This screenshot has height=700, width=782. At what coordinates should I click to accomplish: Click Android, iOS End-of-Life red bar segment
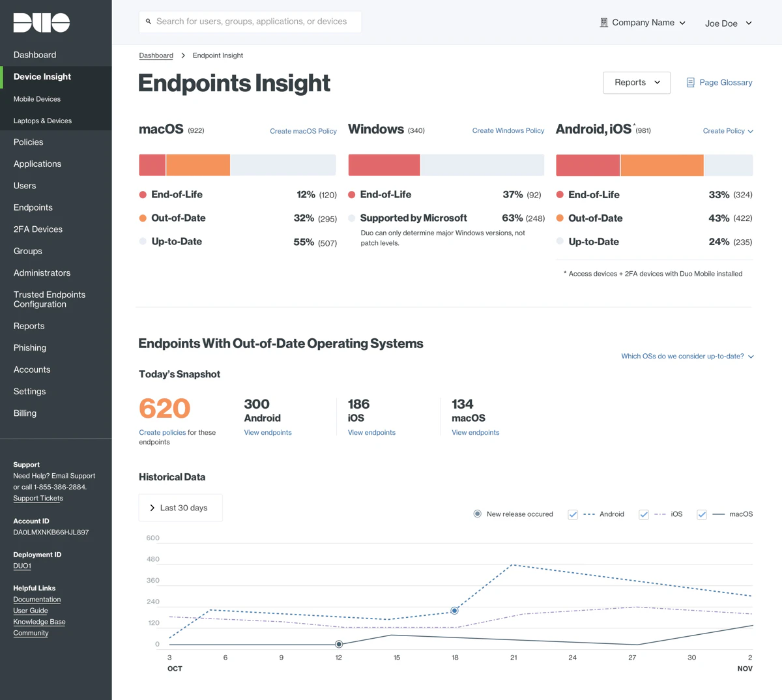(588, 165)
